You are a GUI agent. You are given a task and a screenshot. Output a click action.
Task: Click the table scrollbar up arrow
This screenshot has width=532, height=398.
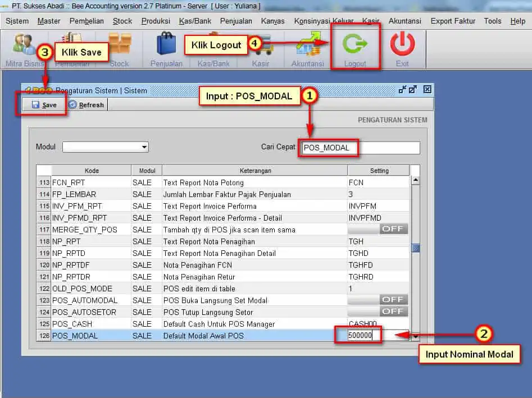click(x=415, y=180)
